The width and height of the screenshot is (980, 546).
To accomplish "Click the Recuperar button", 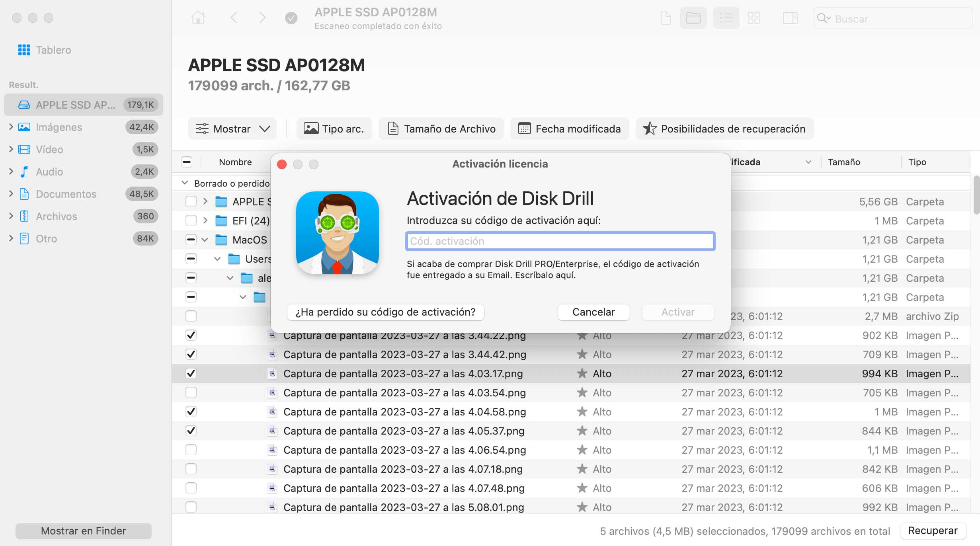I will [x=933, y=530].
